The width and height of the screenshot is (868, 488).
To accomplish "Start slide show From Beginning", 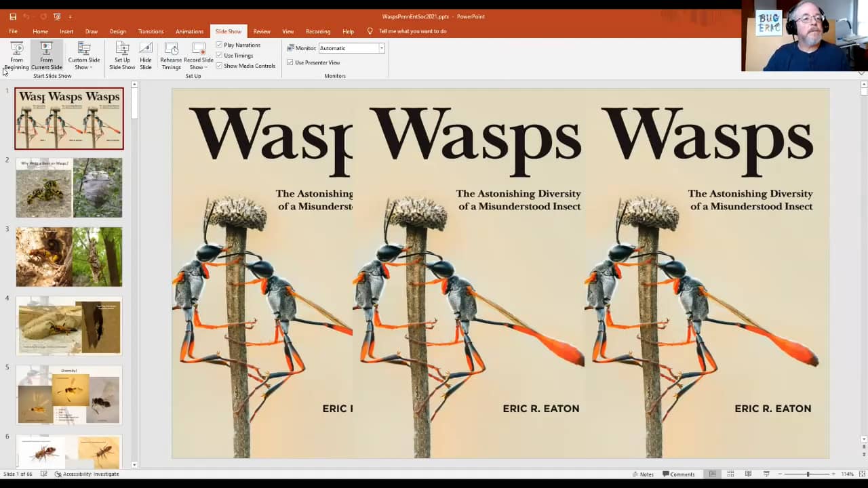I will tap(16, 56).
